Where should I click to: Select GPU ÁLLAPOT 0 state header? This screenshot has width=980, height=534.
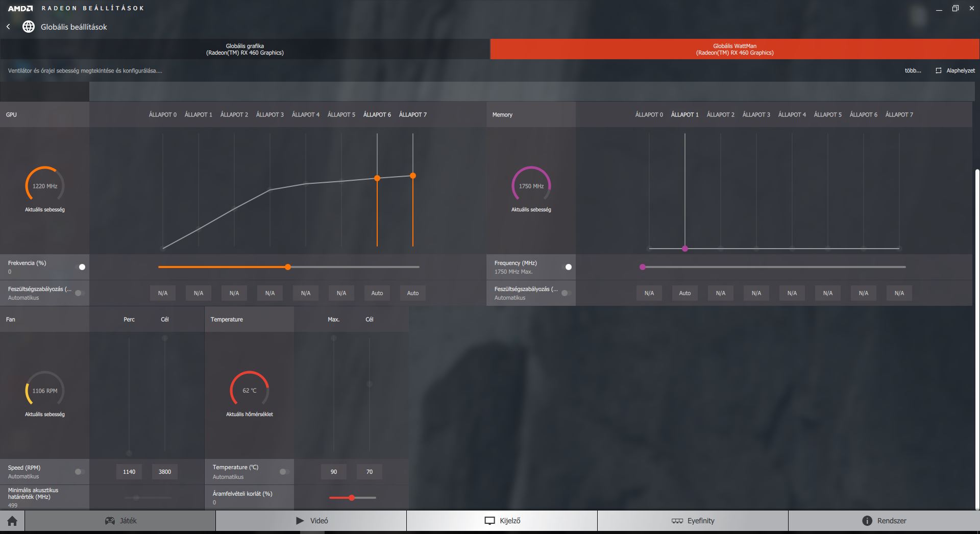coord(163,115)
